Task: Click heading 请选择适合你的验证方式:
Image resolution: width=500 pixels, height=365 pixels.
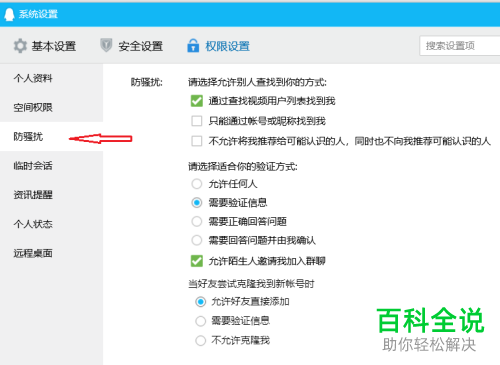Action: [243, 166]
